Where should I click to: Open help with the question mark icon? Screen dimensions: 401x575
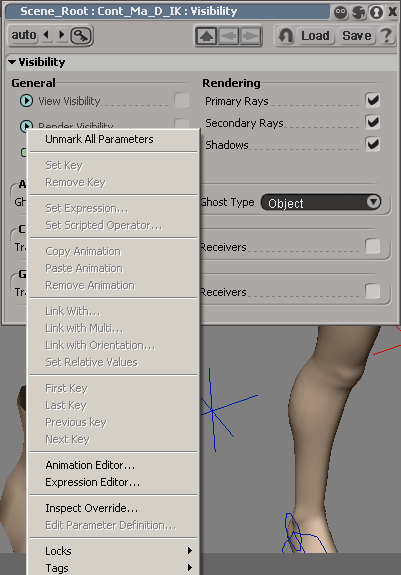click(386, 36)
